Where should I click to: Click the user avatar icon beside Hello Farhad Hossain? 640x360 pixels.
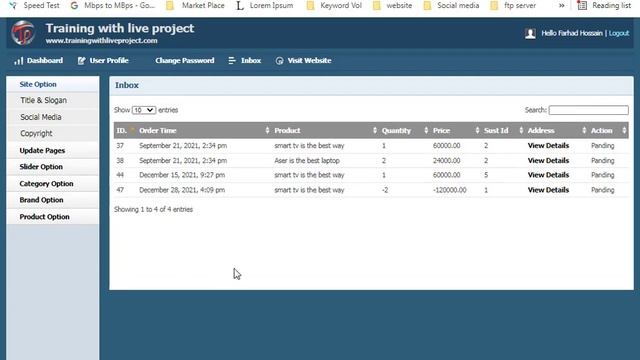[530, 33]
